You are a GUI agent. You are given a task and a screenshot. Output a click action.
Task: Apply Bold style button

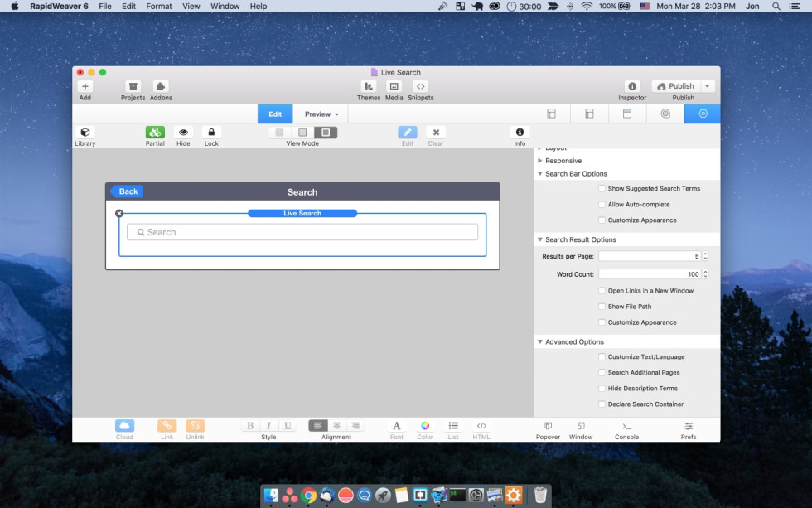coord(250,426)
